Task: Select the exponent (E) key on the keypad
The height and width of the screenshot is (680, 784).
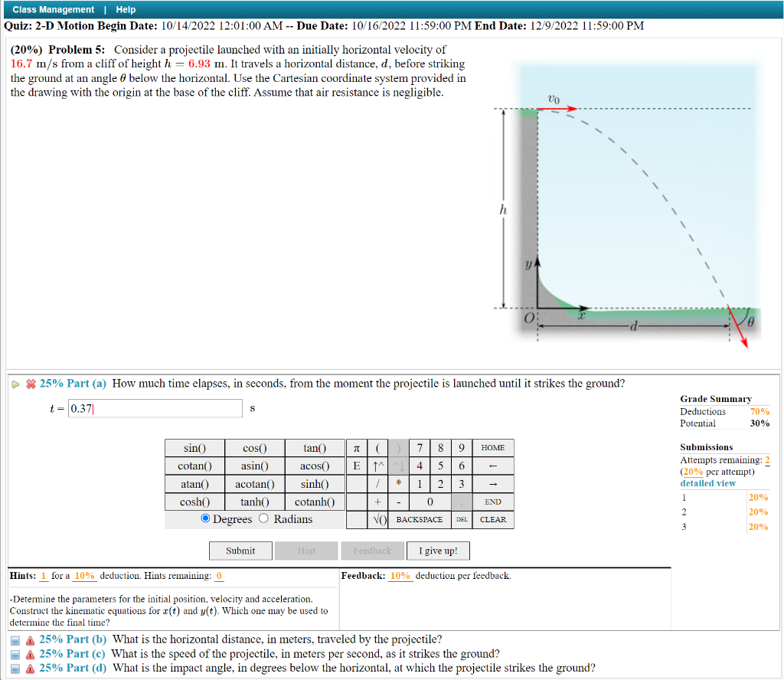Action: (356, 466)
